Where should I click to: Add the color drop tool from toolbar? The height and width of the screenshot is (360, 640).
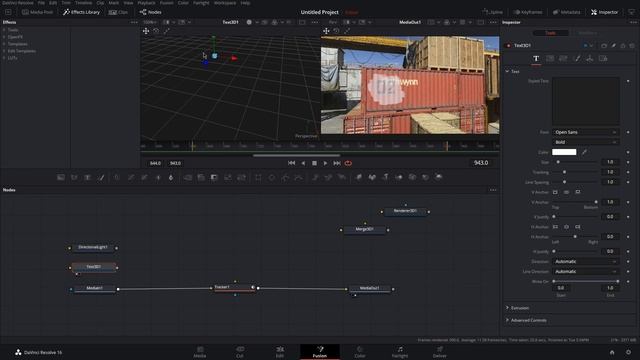(171, 178)
